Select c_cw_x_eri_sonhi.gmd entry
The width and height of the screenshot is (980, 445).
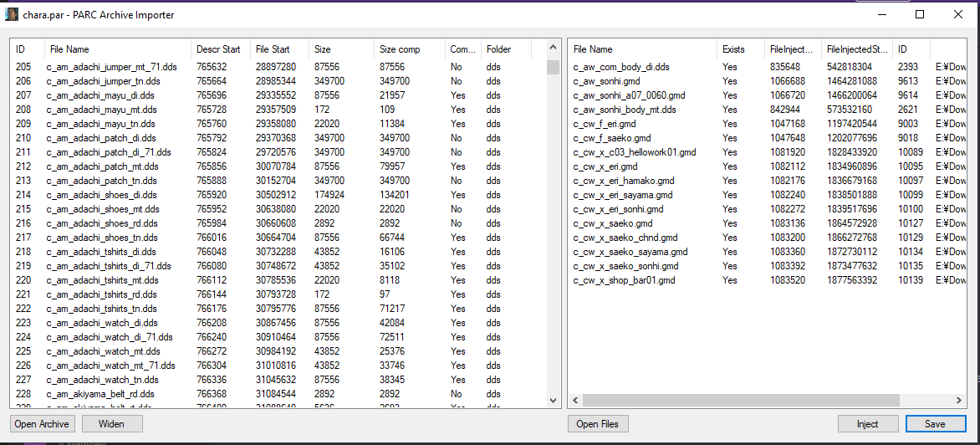click(x=767, y=209)
